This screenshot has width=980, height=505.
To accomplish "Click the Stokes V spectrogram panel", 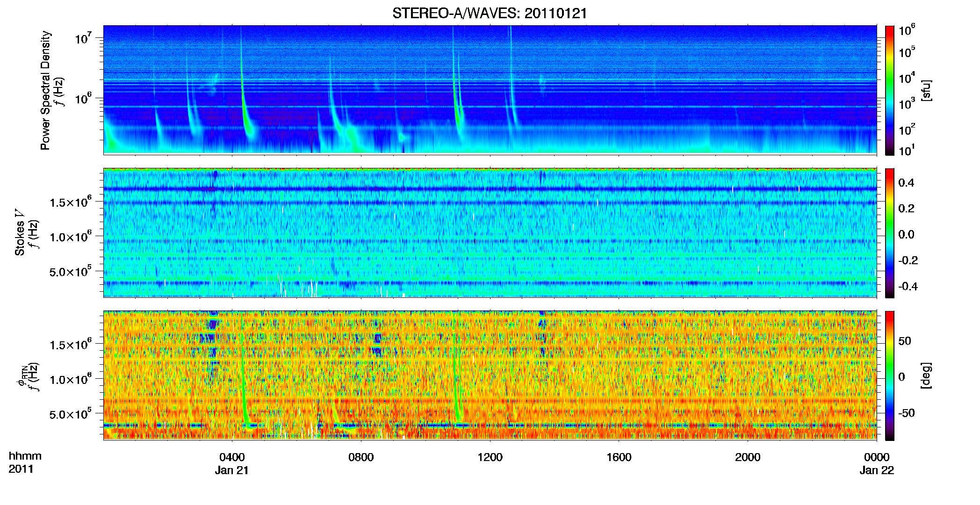I will tap(490, 232).
